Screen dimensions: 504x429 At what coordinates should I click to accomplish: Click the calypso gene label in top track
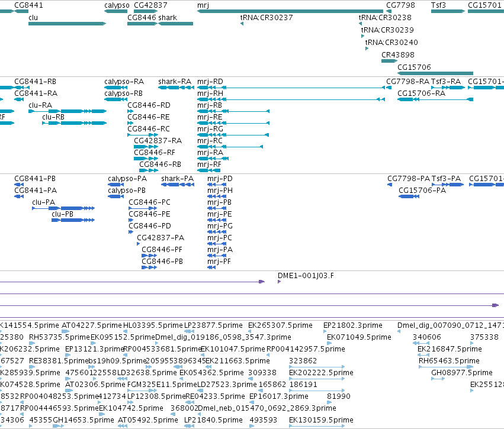point(117,5)
